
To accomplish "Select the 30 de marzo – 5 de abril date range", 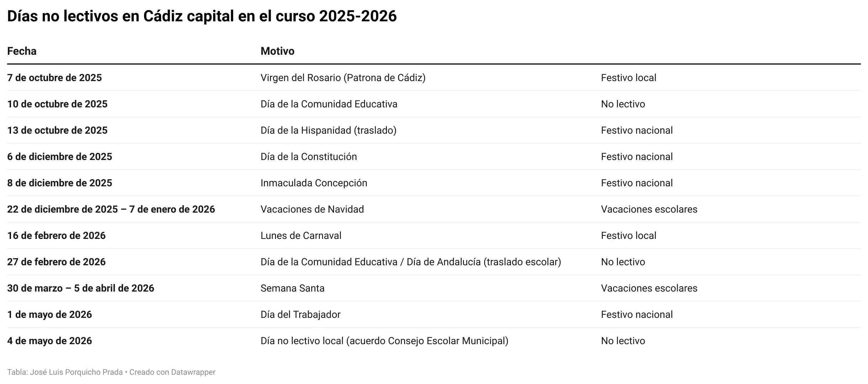I will (x=80, y=288).
